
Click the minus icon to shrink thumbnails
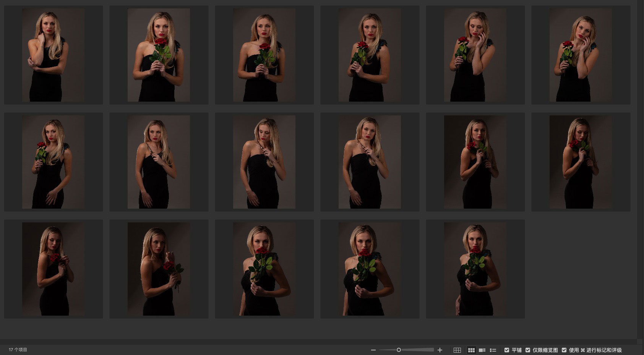[373, 350]
